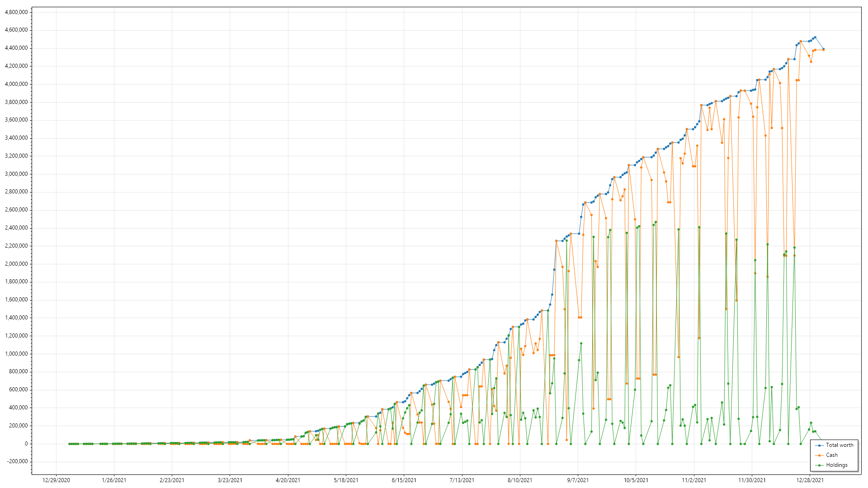The image size is (868, 488).
Task: Click the -200,000 y-axis value label
Action: pyautogui.click(x=17, y=461)
